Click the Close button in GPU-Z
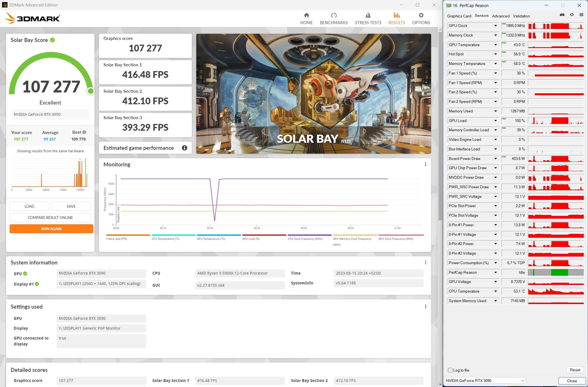This screenshot has width=588, height=387. (x=572, y=381)
